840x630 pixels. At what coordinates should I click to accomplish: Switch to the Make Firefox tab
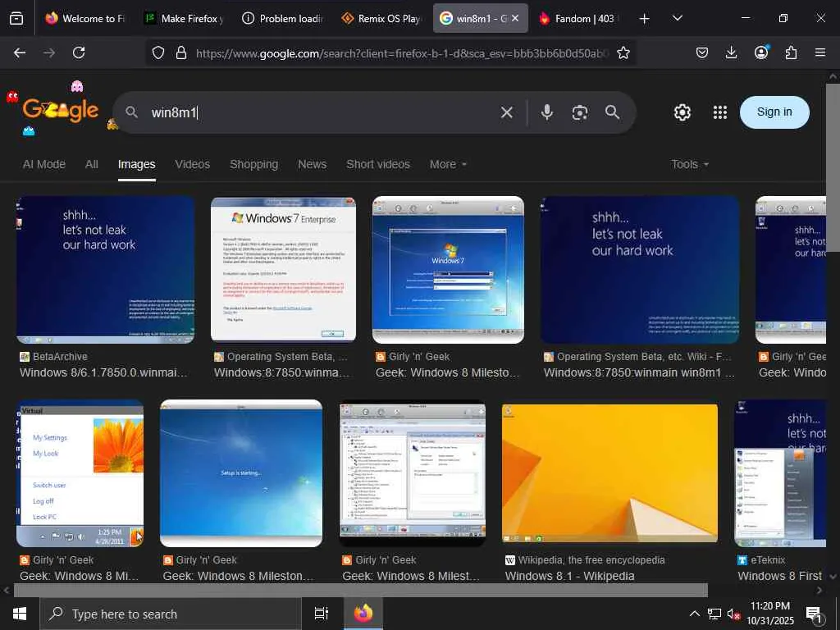(x=184, y=18)
